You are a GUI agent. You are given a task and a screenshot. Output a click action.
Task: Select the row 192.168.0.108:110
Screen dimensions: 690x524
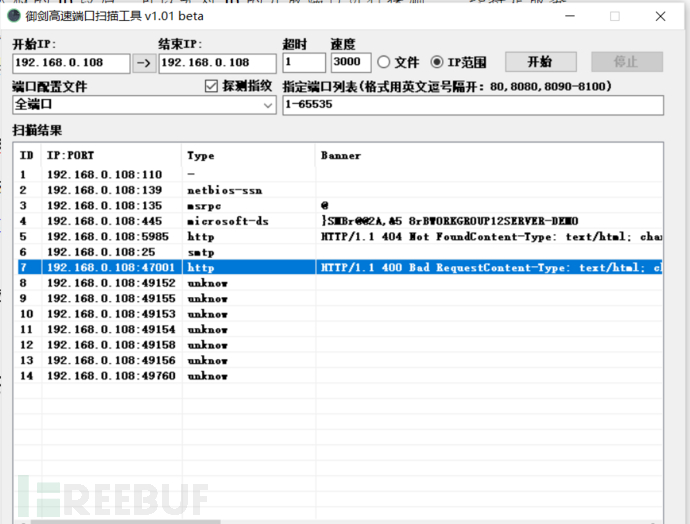point(340,175)
